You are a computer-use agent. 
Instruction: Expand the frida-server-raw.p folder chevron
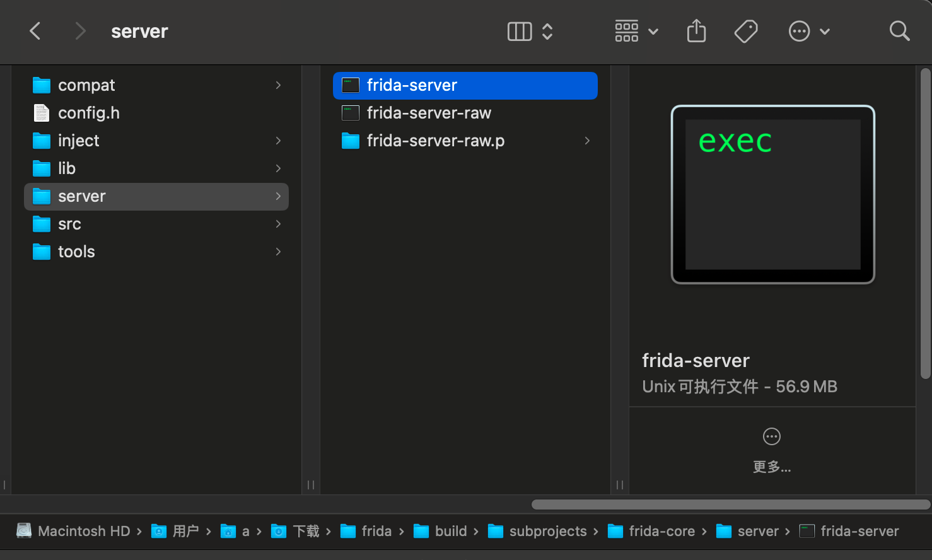587,141
